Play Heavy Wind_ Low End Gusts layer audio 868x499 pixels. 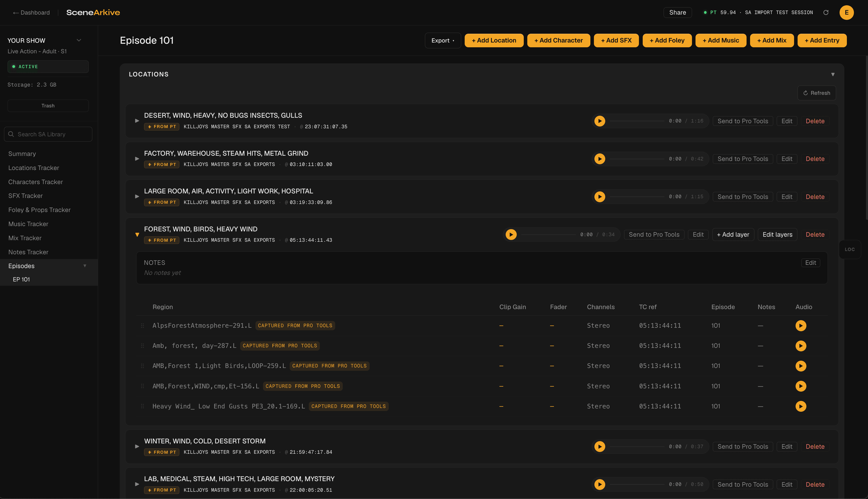(x=801, y=406)
